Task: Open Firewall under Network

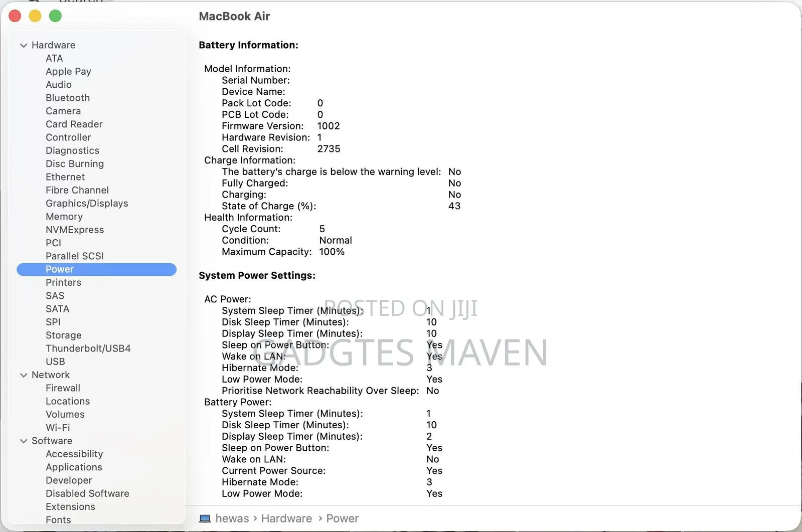Action: coord(63,388)
